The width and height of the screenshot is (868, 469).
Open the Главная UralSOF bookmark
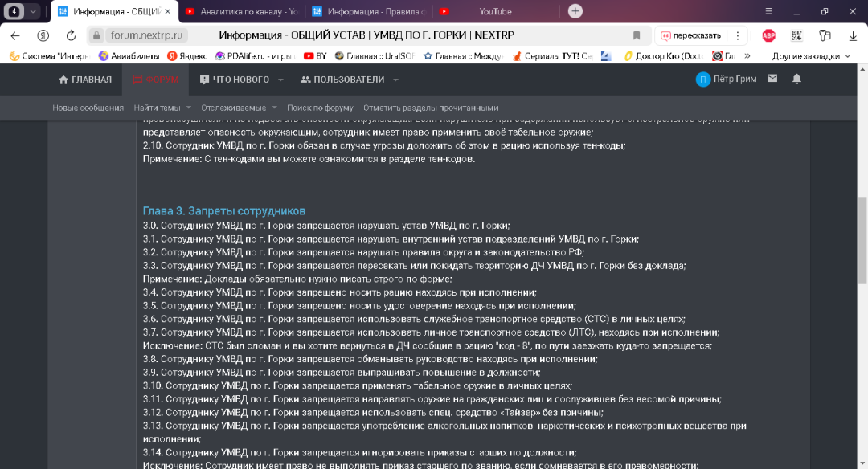coord(375,56)
